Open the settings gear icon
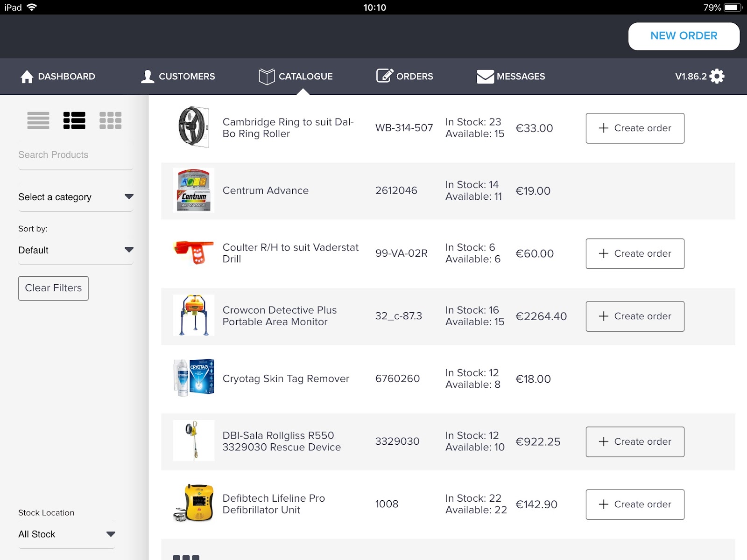 click(x=717, y=76)
